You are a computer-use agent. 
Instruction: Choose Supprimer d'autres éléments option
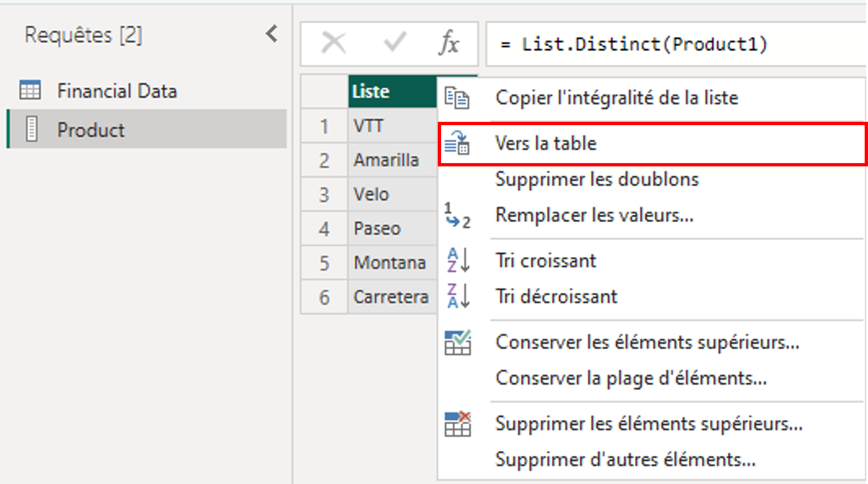[x=625, y=460]
